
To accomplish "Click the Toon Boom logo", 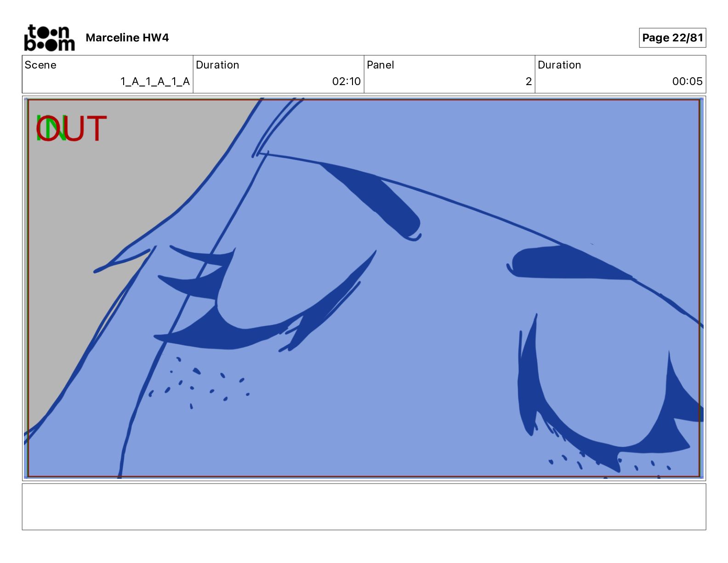I will (x=49, y=38).
